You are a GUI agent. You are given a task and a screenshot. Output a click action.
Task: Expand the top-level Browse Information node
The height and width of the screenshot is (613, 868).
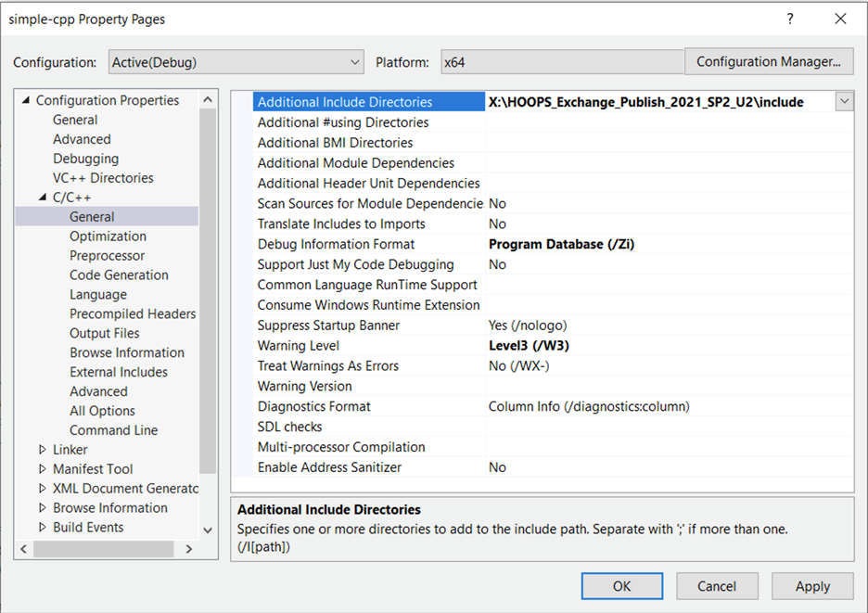click(x=42, y=508)
